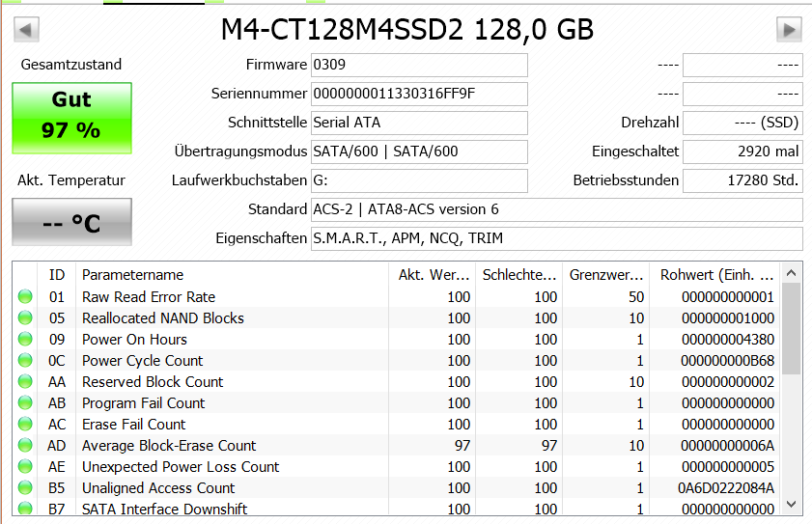Select the Power On Hours row text
Screen dimensions: 812x524
[134, 339]
